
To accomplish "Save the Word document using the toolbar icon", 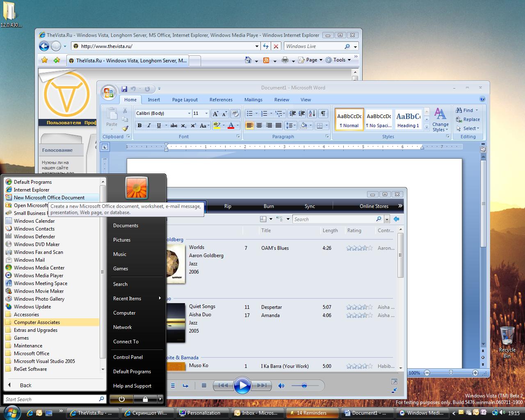I will [124, 89].
